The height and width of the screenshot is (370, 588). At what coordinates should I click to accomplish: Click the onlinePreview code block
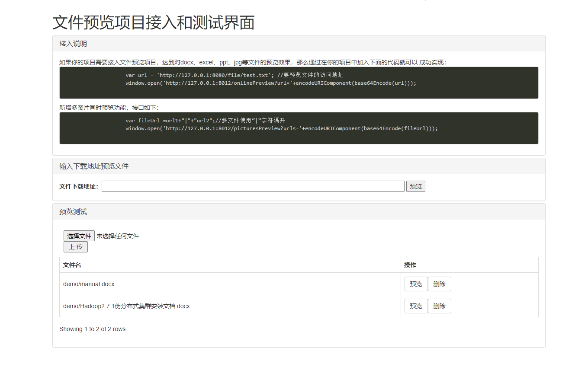[x=299, y=83]
